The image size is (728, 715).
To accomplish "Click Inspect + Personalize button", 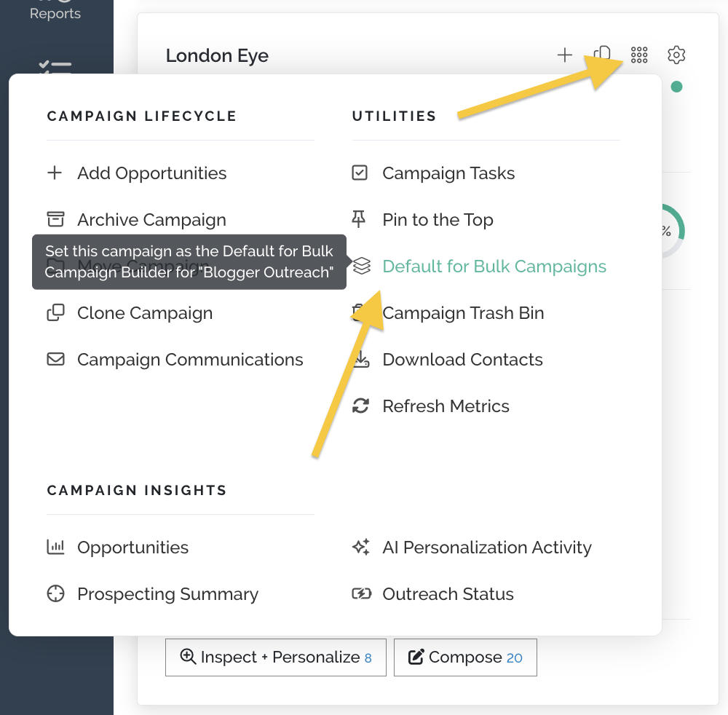I will (276, 657).
